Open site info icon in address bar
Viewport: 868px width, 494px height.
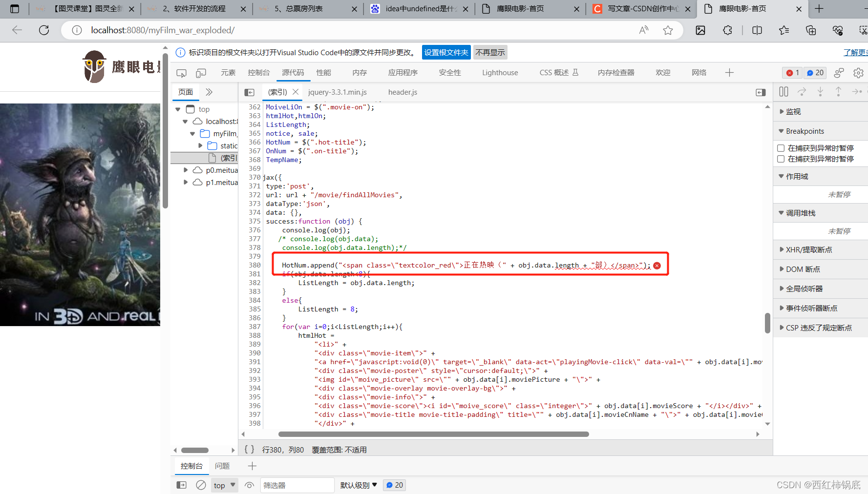coord(77,30)
